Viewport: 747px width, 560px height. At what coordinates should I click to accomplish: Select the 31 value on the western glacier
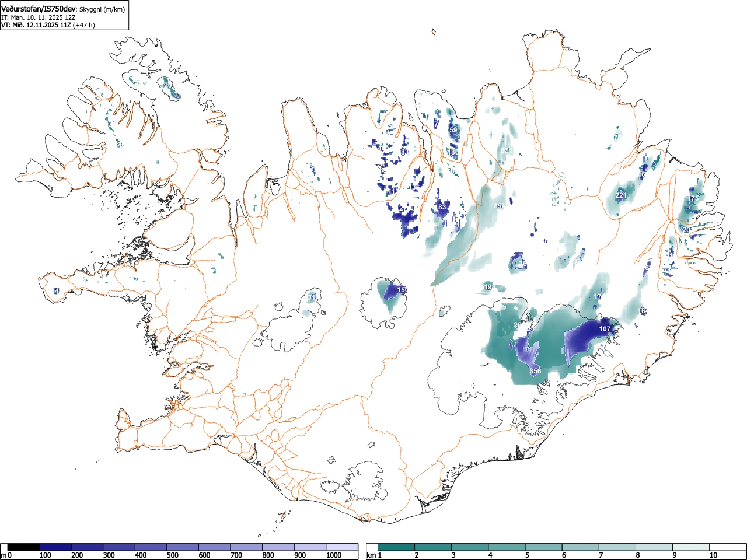coord(312,297)
